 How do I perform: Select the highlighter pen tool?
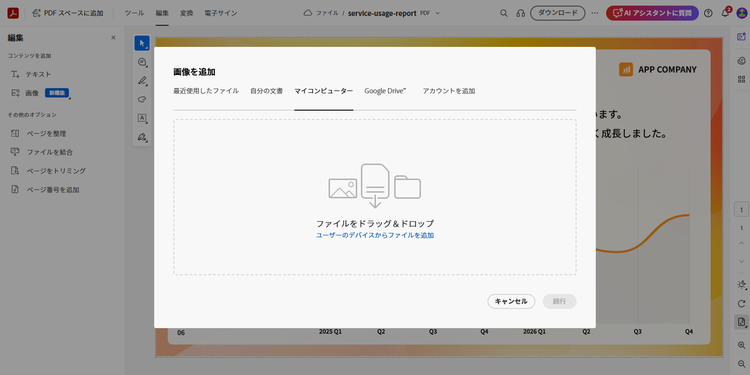click(x=142, y=81)
